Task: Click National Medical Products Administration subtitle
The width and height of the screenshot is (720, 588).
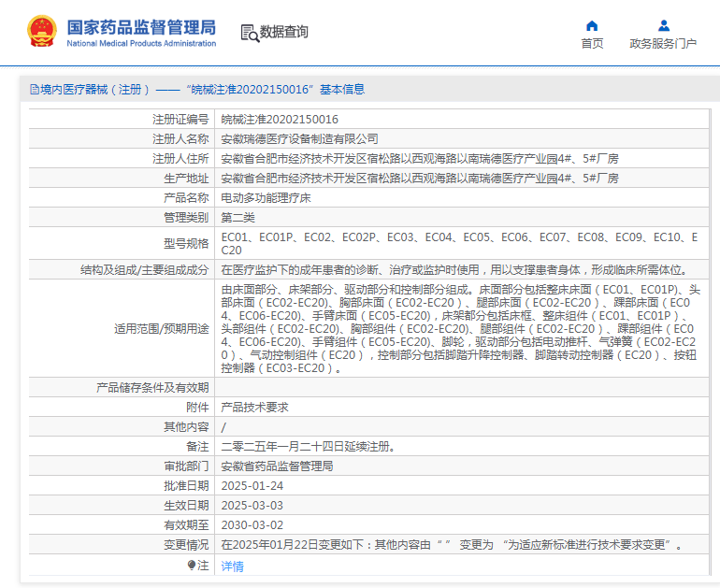Action: click(141, 44)
